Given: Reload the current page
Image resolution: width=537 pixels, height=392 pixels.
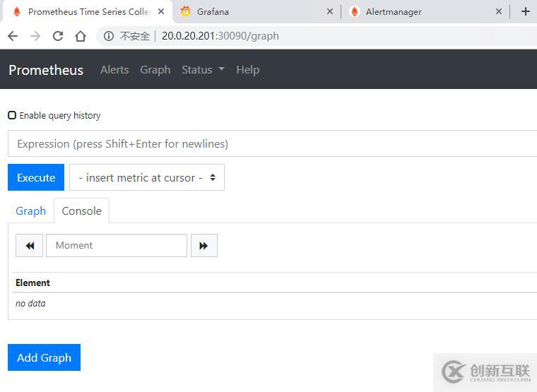Looking at the screenshot, I should coord(58,36).
